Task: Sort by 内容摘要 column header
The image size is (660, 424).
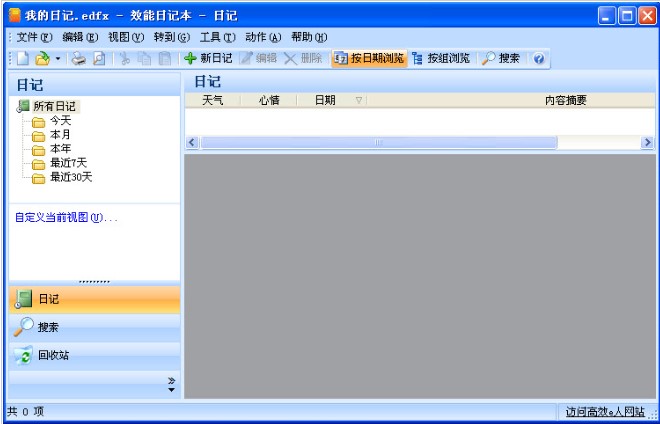Action: pos(565,100)
